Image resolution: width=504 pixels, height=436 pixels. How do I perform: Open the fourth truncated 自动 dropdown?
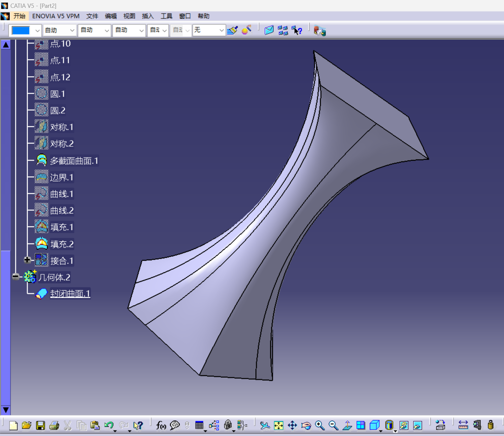pyautogui.click(x=158, y=30)
